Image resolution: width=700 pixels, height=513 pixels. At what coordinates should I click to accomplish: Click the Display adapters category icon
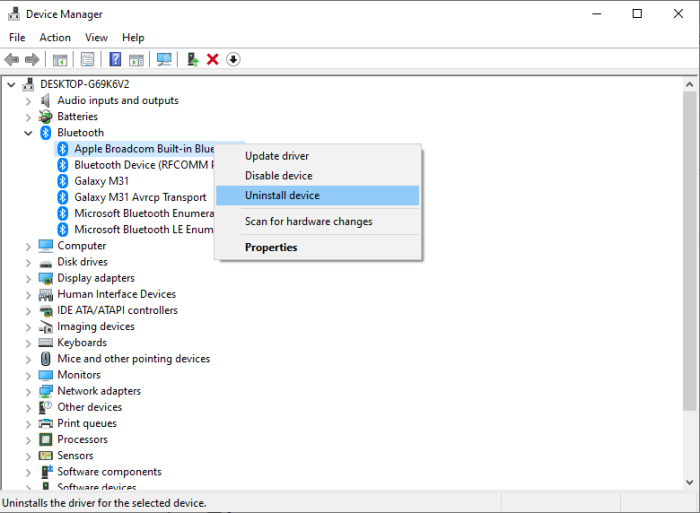click(46, 278)
